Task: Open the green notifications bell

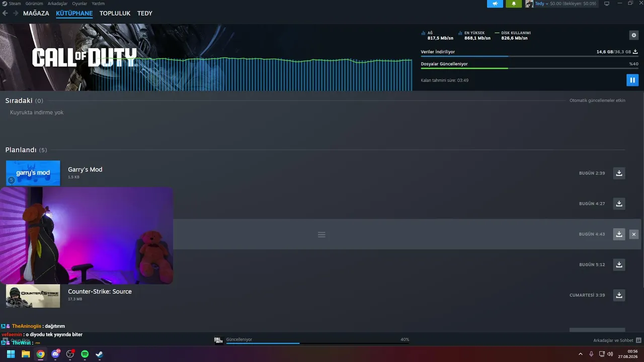Action: (514, 4)
